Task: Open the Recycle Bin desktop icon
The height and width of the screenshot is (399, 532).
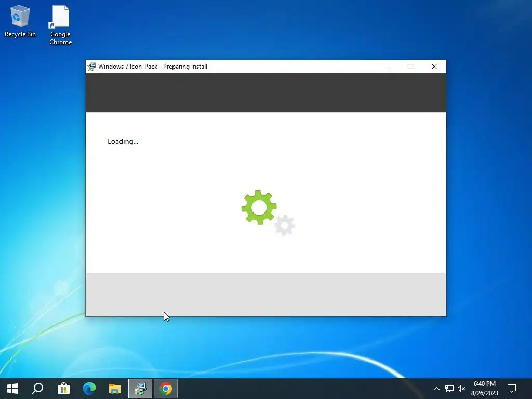Action: tap(20, 21)
